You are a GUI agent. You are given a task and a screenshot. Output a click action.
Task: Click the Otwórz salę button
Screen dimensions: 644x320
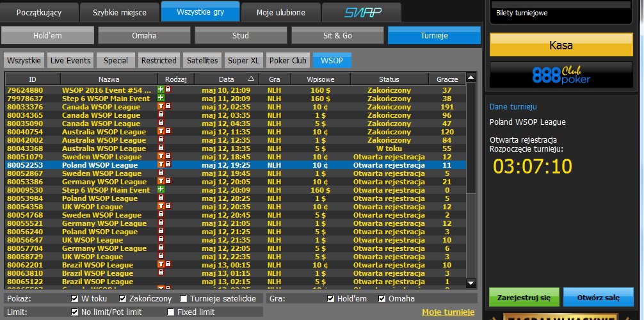(x=598, y=298)
